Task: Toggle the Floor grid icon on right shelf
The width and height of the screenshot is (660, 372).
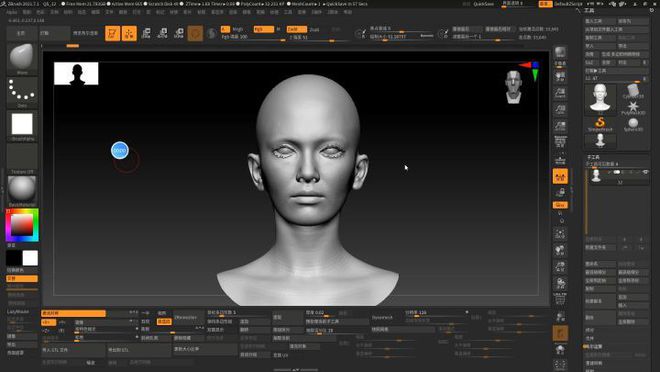Action: (x=560, y=159)
